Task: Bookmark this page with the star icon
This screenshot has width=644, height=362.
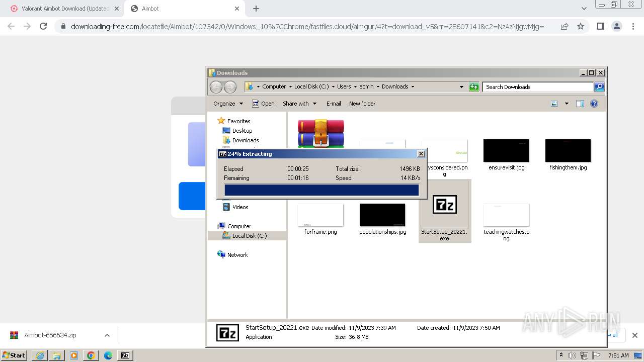Action: coord(581,26)
